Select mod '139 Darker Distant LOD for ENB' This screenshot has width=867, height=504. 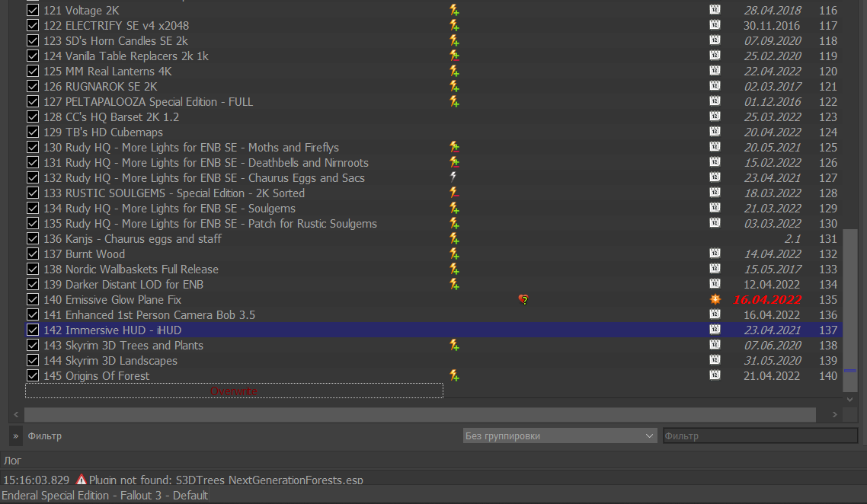point(123,285)
